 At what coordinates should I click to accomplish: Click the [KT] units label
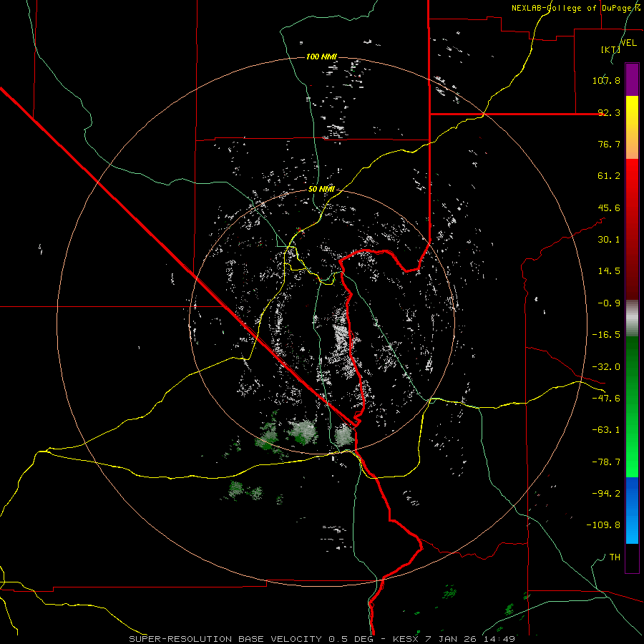coord(610,49)
